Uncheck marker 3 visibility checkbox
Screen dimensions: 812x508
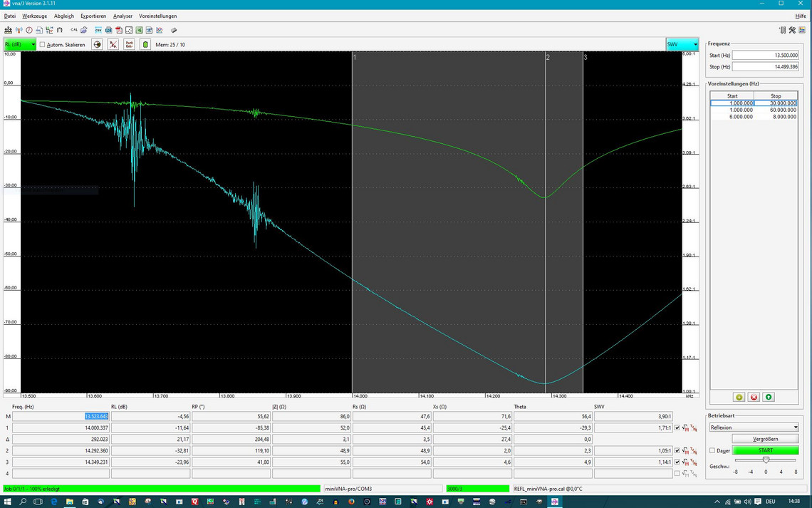pyautogui.click(x=677, y=462)
